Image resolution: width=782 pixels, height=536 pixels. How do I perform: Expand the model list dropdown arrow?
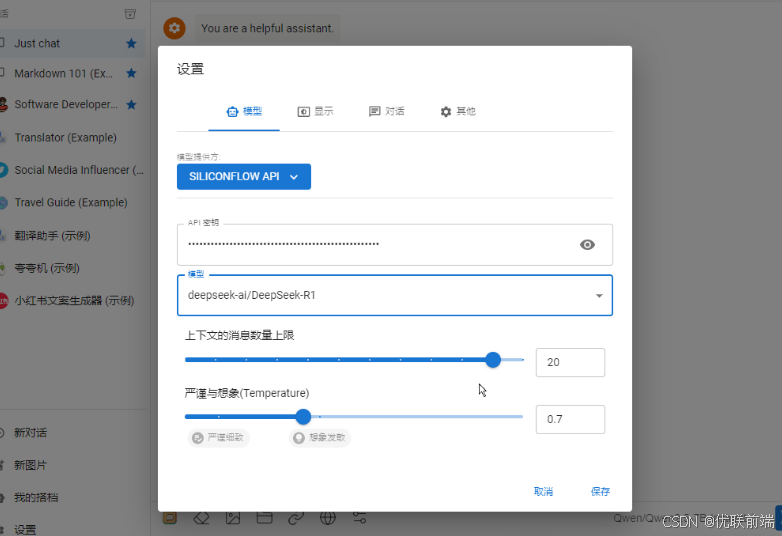click(599, 296)
